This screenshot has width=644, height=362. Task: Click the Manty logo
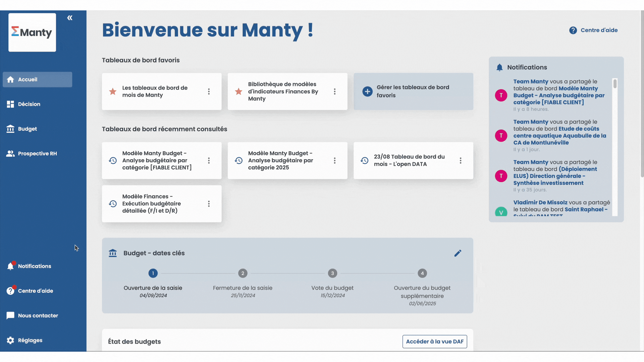tap(32, 32)
